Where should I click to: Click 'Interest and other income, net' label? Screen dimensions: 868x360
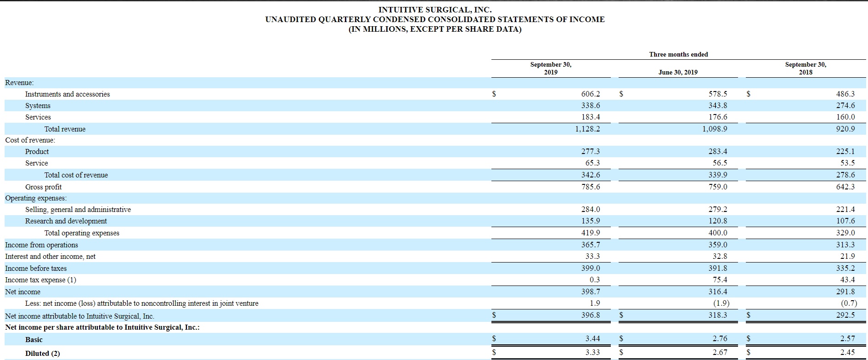[50, 257]
